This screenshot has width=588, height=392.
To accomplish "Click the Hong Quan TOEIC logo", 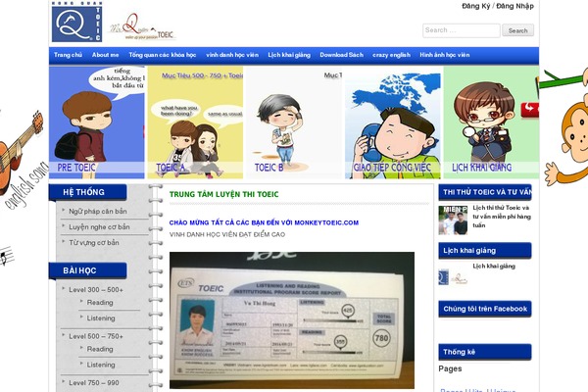I will [x=76, y=22].
